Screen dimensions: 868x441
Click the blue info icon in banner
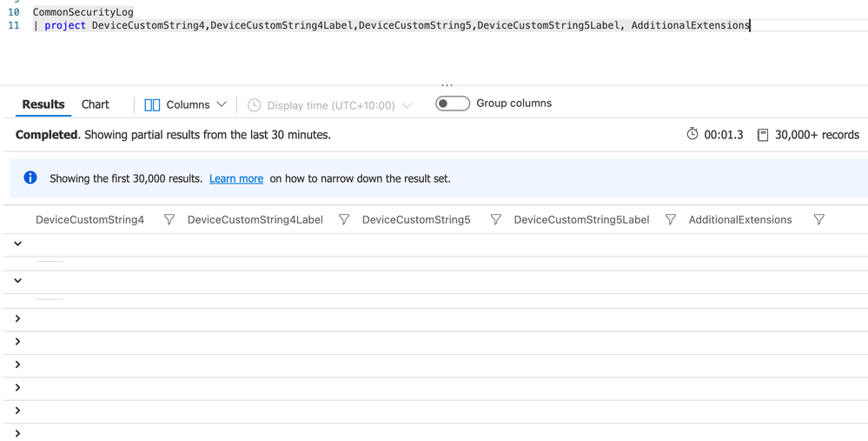[x=30, y=177]
